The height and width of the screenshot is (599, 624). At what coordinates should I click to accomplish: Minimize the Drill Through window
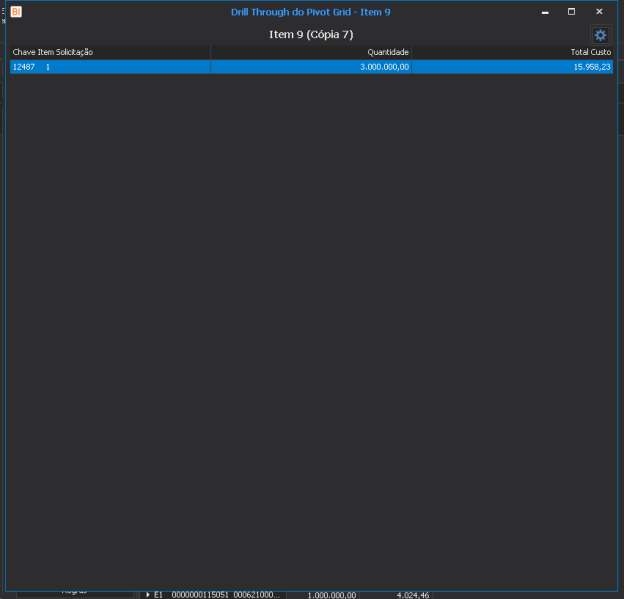click(545, 12)
